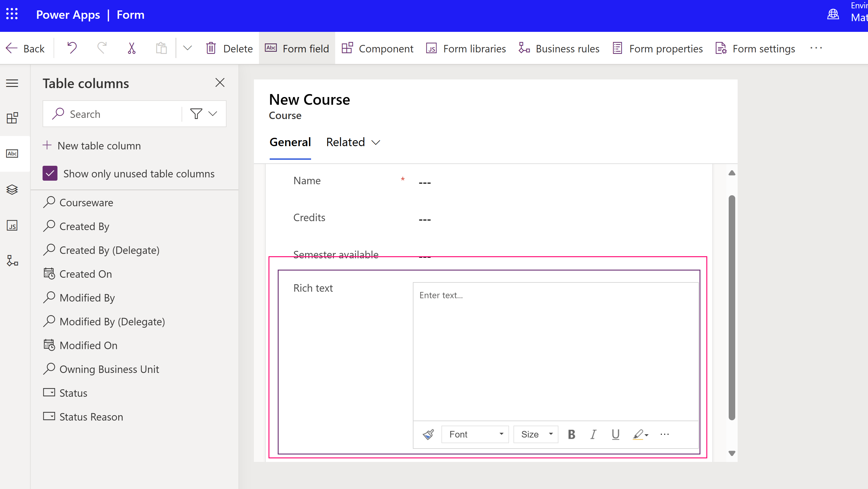Open the Size dropdown in editor
The height and width of the screenshot is (489, 868).
pos(536,434)
